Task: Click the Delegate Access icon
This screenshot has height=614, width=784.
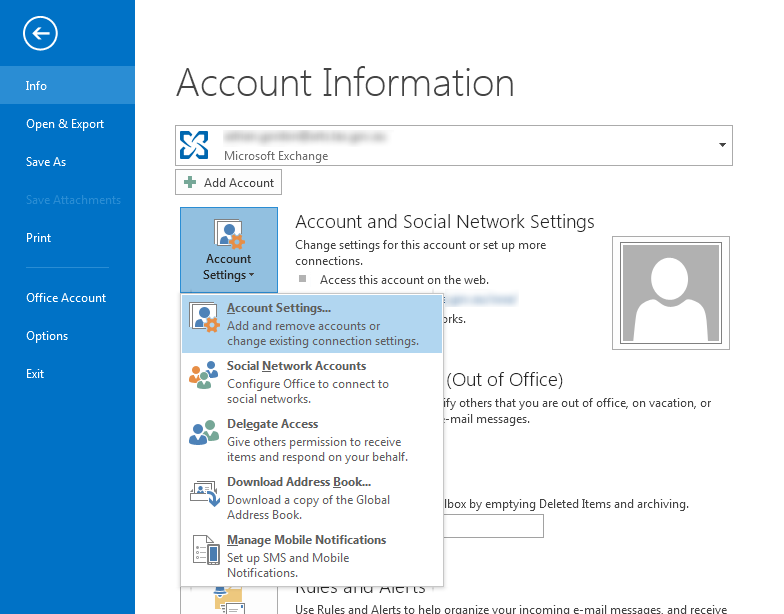Action: [x=204, y=432]
